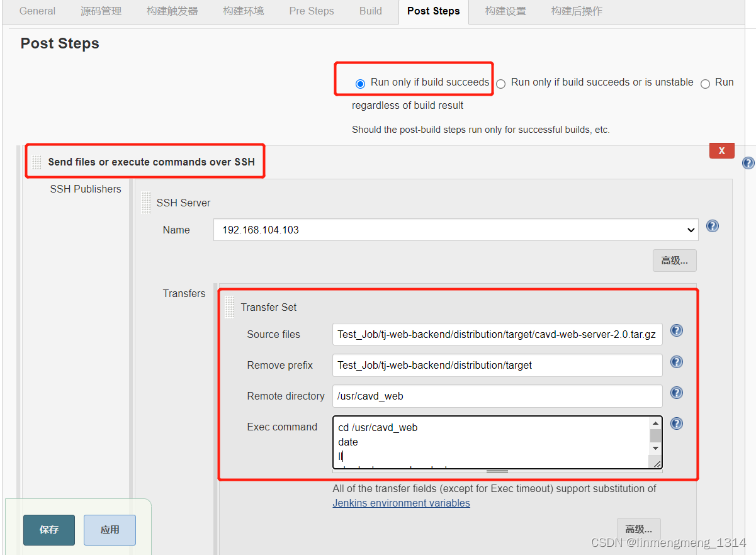Click the Exec command scrollbar down arrow
The width and height of the screenshot is (756, 555).
tap(655, 448)
